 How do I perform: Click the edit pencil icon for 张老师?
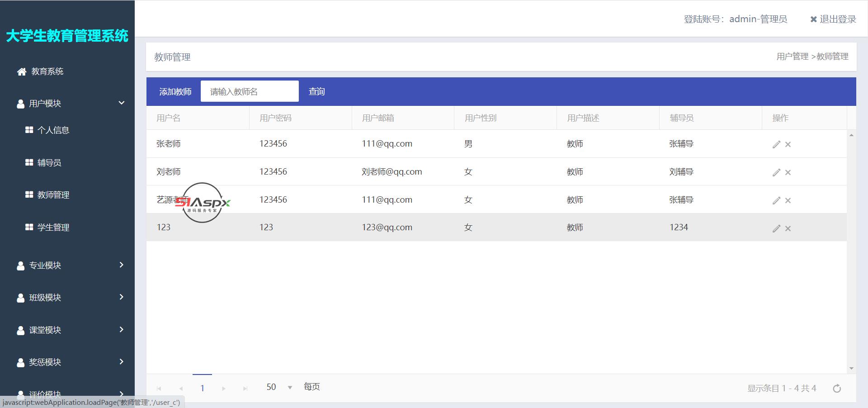pos(776,144)
